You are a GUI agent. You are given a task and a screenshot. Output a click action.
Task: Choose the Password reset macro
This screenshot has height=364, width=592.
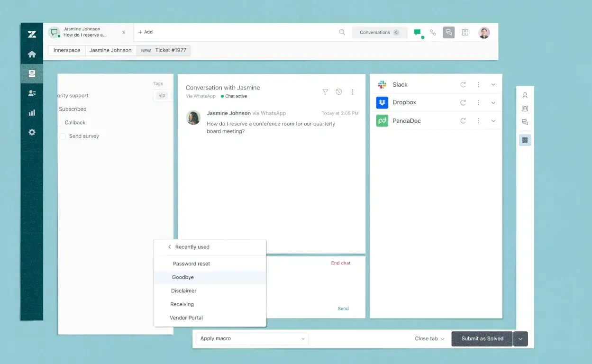point(191,264)
